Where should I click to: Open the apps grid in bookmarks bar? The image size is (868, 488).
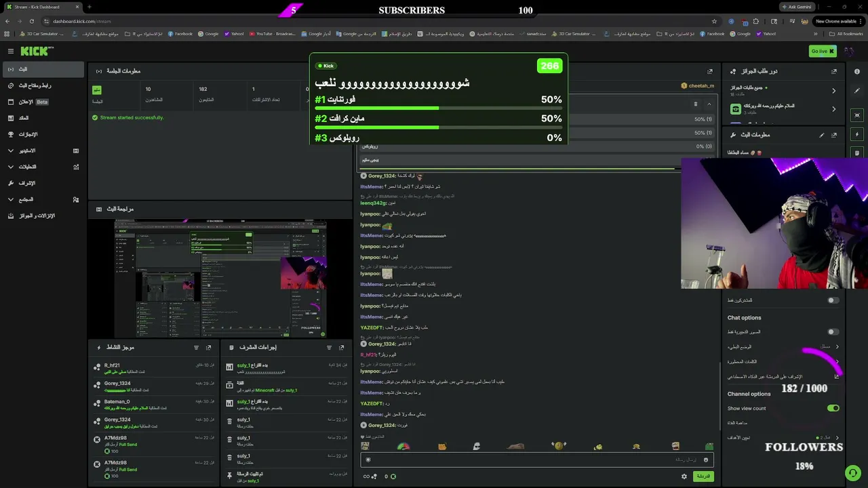[7, 34]
